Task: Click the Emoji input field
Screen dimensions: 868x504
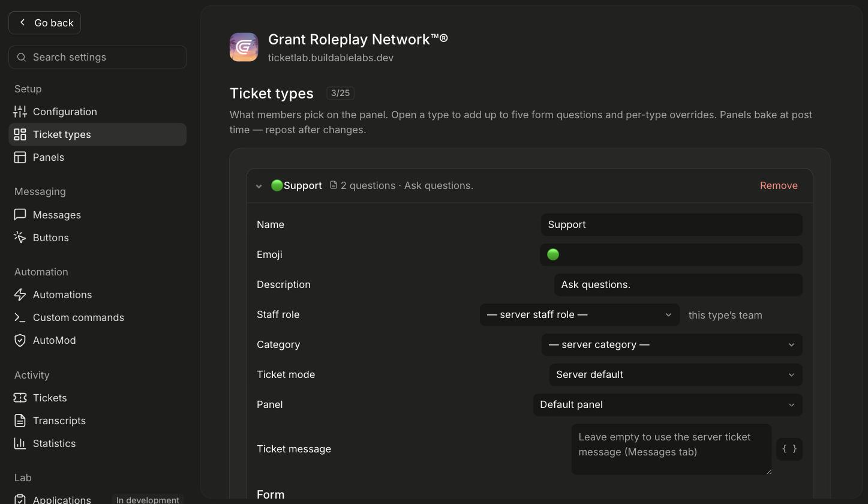Action: click(x=672, y=254)
